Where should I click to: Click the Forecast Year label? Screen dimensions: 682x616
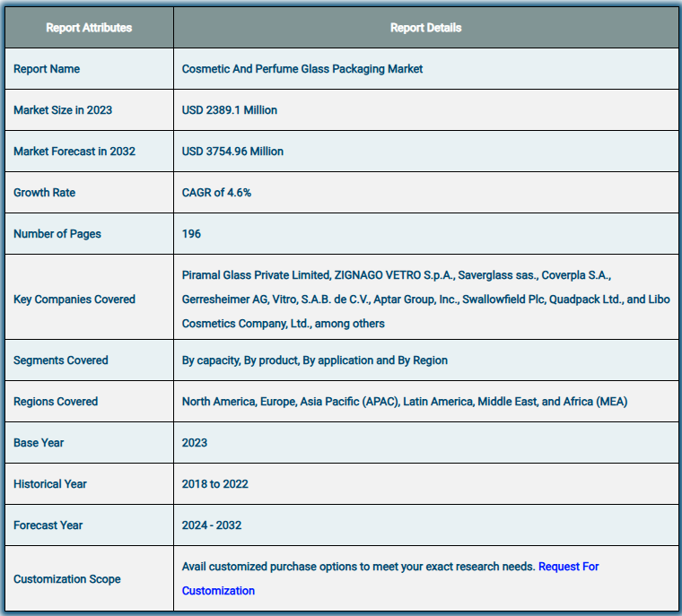click(x=48, y=525)
